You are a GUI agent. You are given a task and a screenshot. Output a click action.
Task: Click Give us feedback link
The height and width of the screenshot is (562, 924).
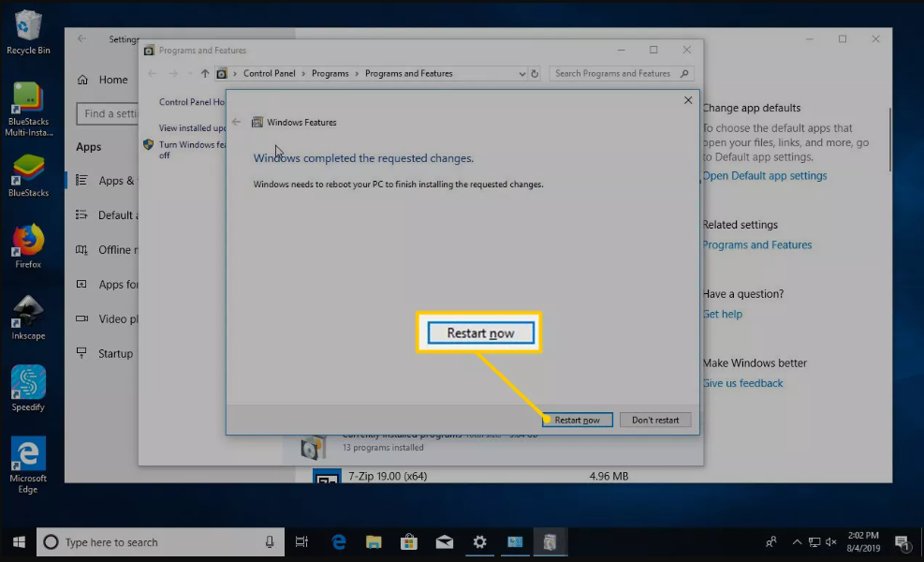tap(743, 383)
